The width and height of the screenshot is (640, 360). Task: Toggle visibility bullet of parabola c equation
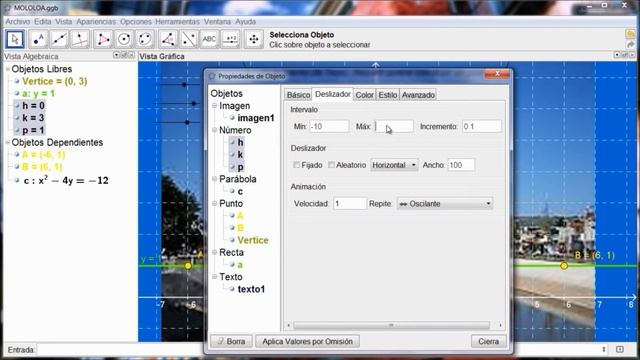pyautogui.click(x=17, y=180)
